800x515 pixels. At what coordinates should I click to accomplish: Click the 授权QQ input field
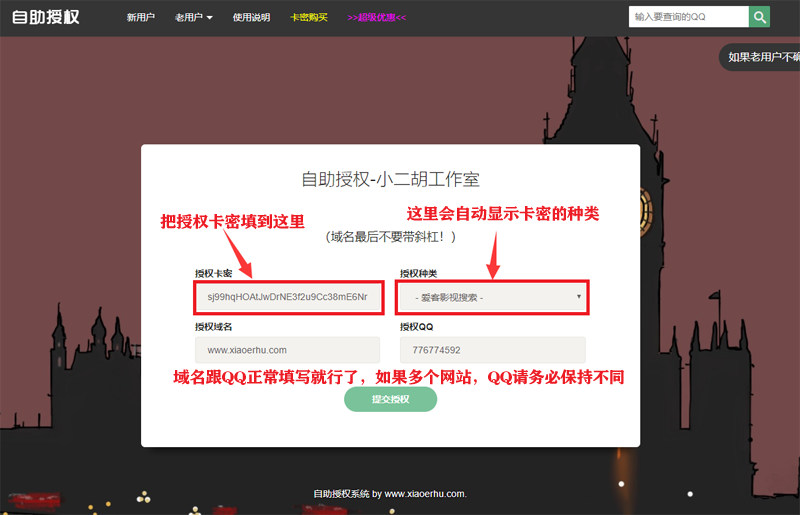click(x=493, y=350)
